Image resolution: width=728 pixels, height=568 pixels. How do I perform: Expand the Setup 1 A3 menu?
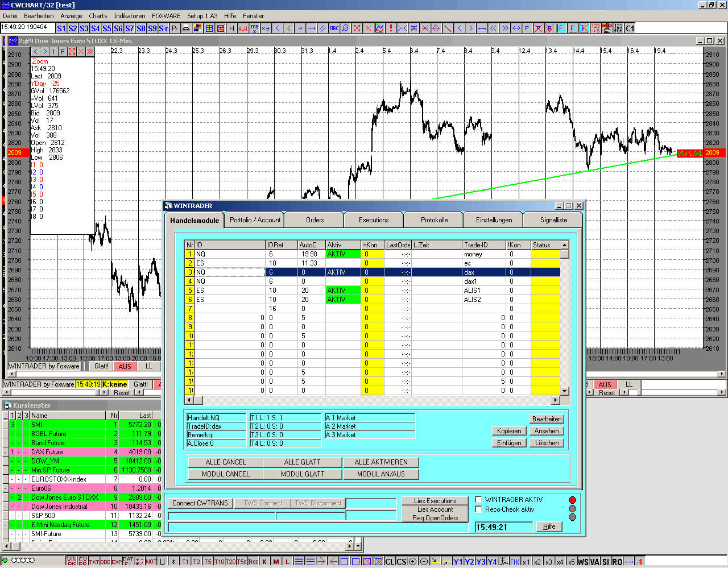click(x=202, y=16)
